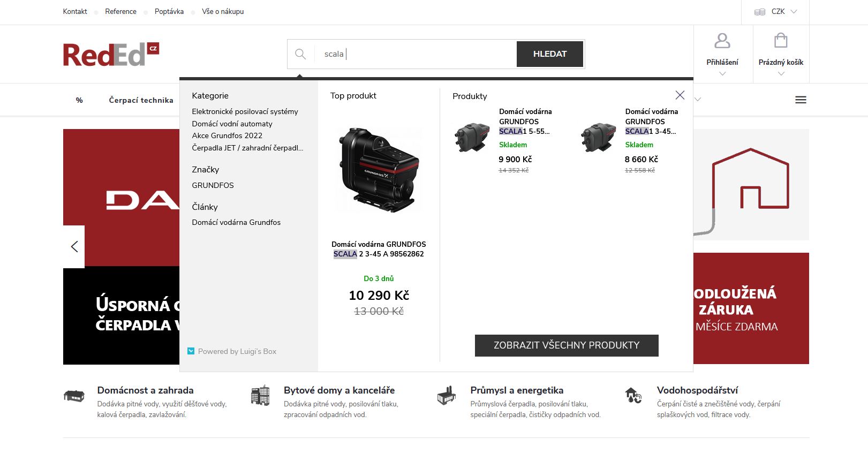Select the GRUNDFOS brand suggestion
This screenshot has width=868, height=461.
click(x=213, y=185)
